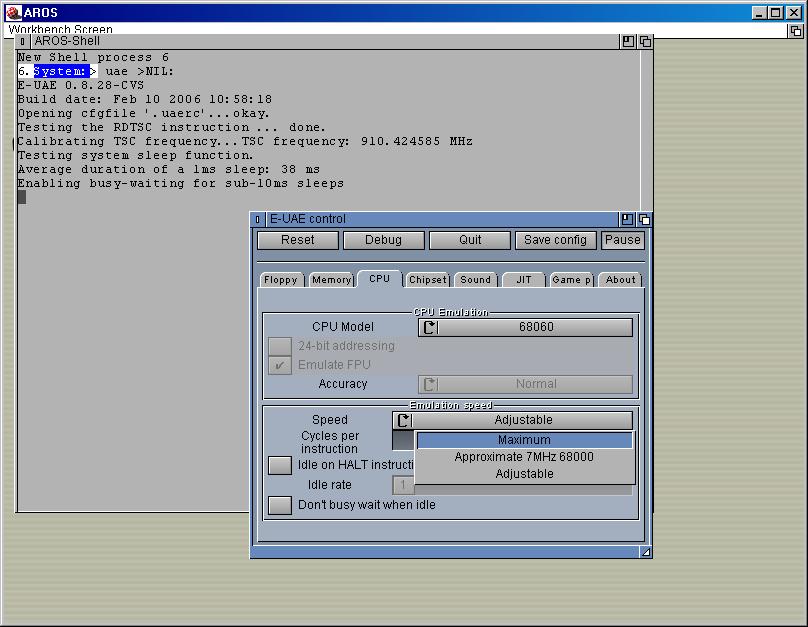Open the Sound tab
Viewport: 808px width, 627px height.
tap(475, 280)
